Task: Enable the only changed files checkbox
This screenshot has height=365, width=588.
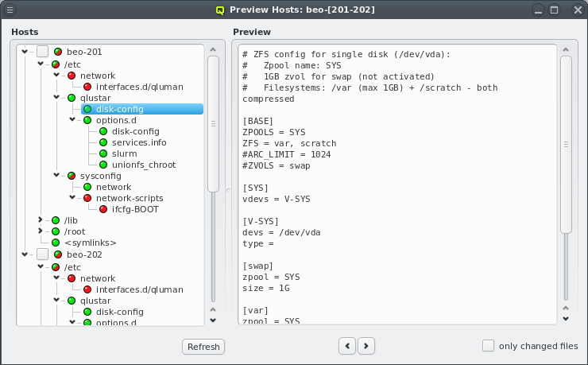Action: point(489,346)
